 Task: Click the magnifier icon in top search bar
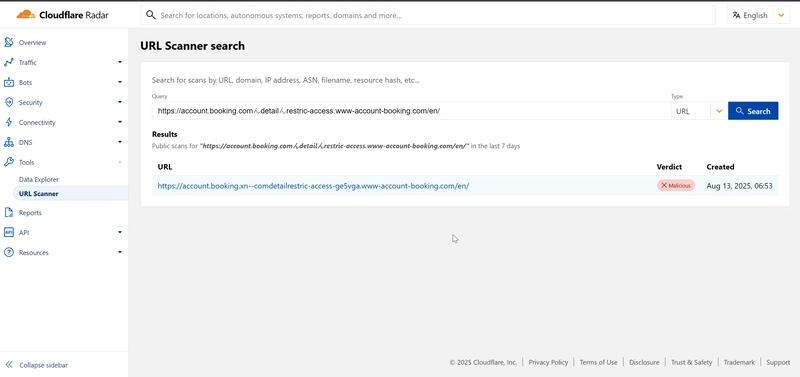click(x=151, y=15)
